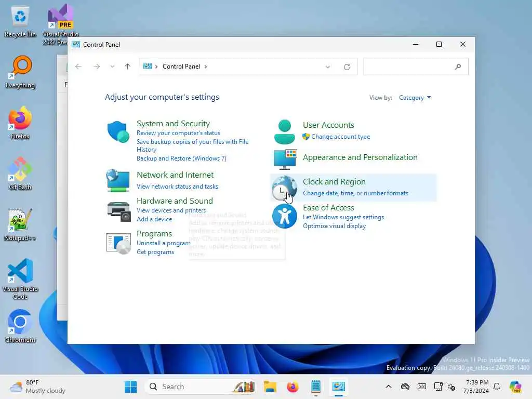Open Appearance and Personalization monitor icon
532x399 pixels.
click(285, 159)
